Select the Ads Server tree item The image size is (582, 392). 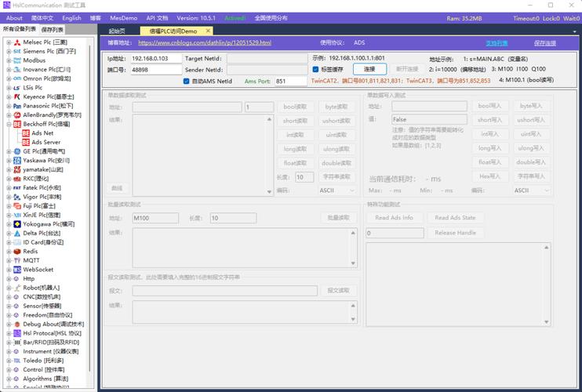coord(45,142)
